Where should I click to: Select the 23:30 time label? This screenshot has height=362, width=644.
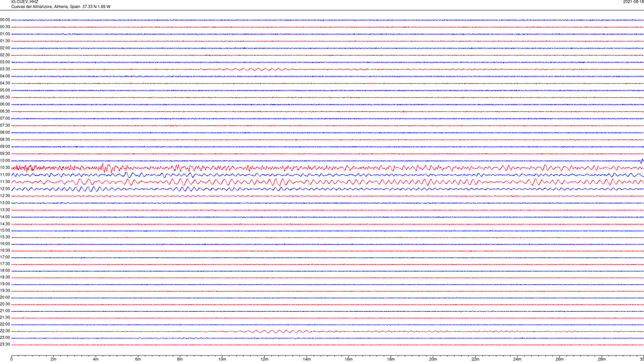5,345
